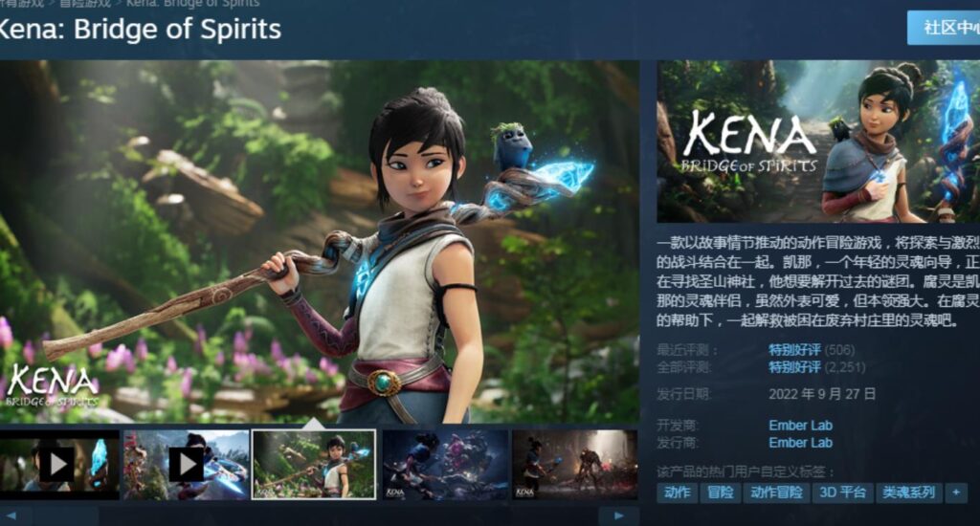980x526 pixels.
Task: Open the 冒险 tag
Action: click(x=720, y=493)
